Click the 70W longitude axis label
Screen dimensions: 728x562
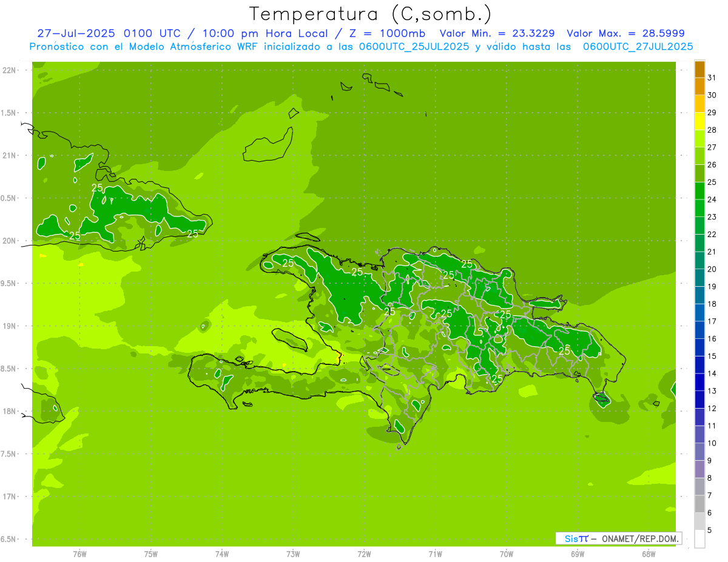point(507,554)
